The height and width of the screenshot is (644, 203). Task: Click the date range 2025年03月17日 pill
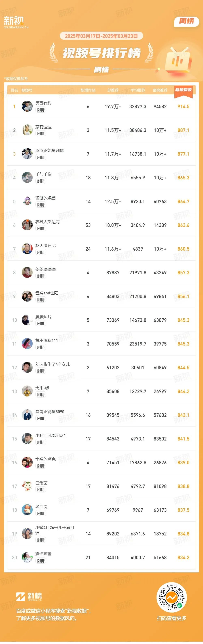101,36
